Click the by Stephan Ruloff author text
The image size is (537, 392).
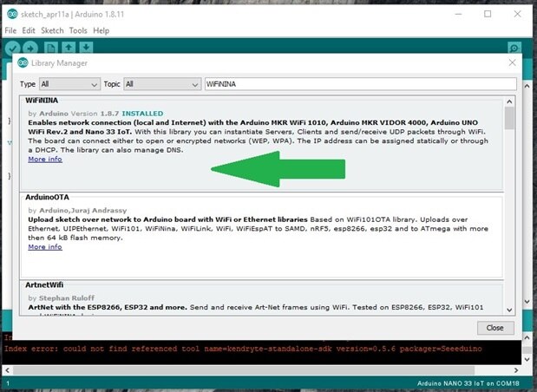[x=62, y=297]
